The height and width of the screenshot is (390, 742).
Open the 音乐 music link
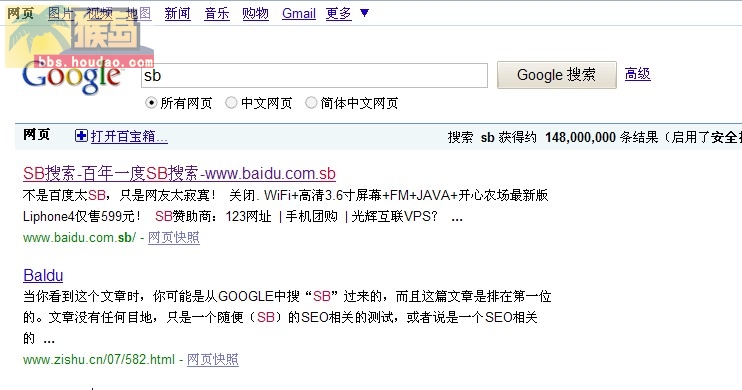pos(217,14)
